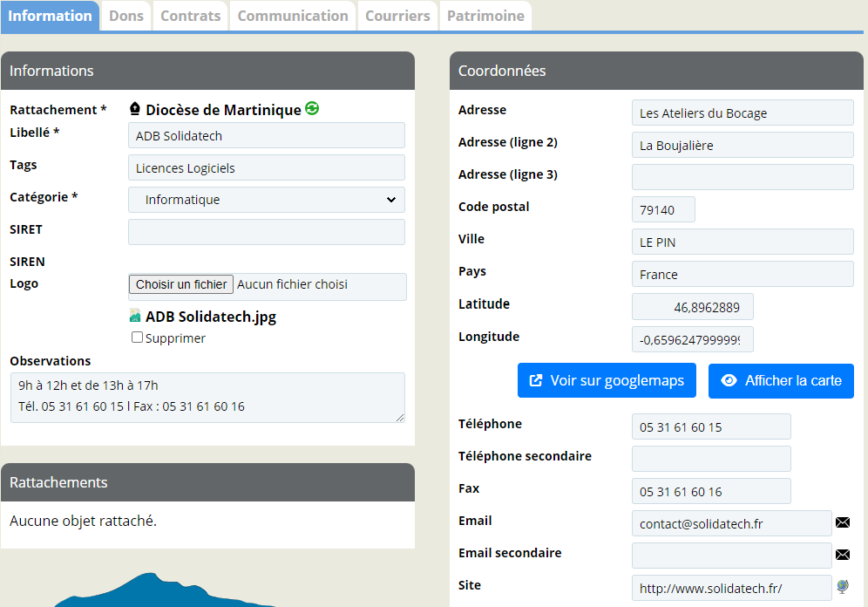Click the Adresse field Les Ateliers du Bocage
This screenshot has height=607, width=868.
[x=743, y=113]
